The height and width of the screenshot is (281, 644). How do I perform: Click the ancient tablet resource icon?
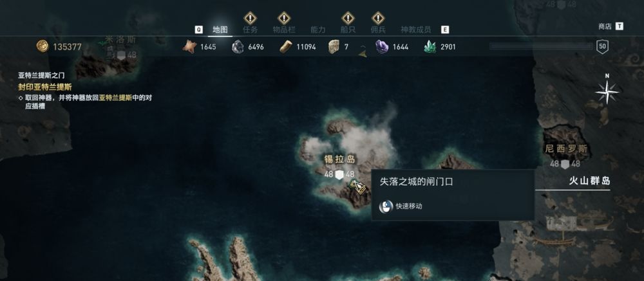[334, 47]
